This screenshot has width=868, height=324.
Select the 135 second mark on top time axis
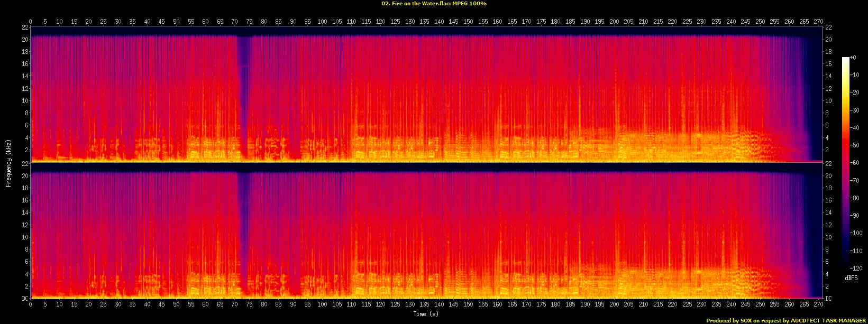point(424,22)
